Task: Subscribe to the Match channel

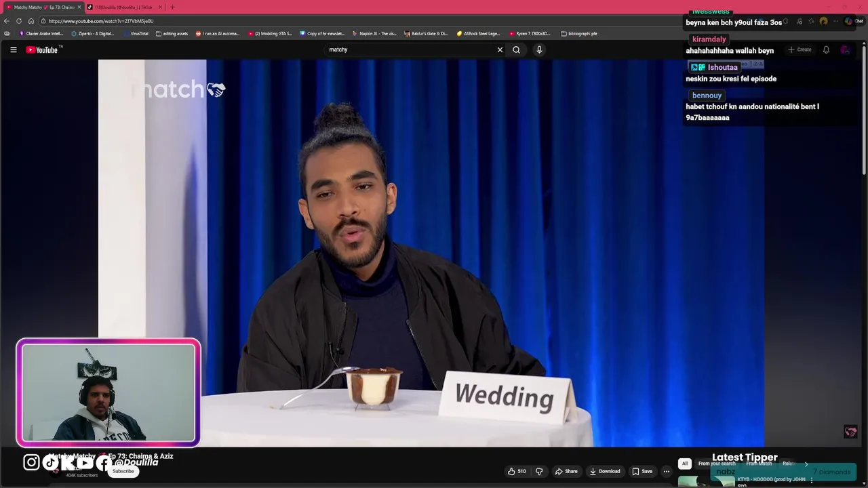Action: coord(123,471)
